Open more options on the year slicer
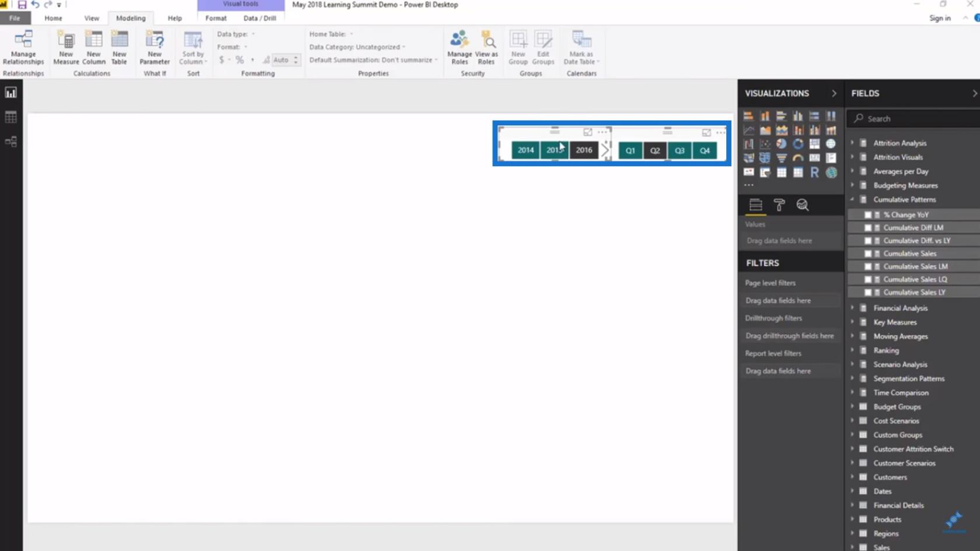Screen dimensions: 980x551 [x=602, y=132]
